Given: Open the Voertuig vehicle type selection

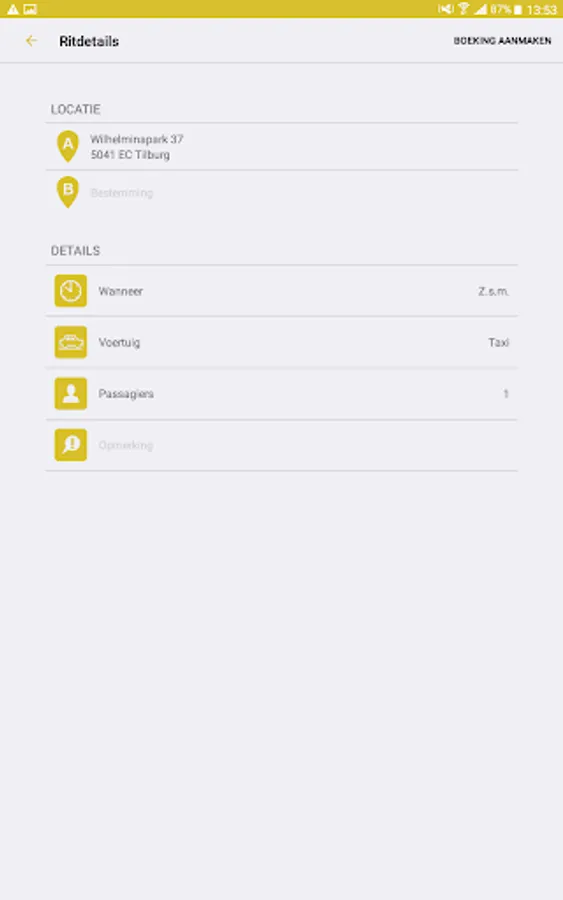Looking at the screenshot, I should pos(282,342).
